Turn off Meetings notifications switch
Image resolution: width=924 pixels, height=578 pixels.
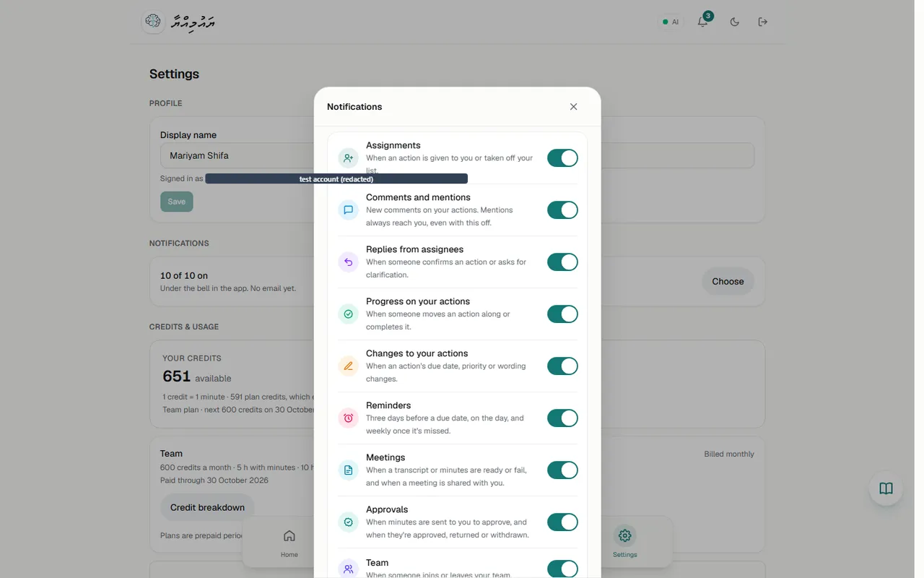(x=562, y=470)
